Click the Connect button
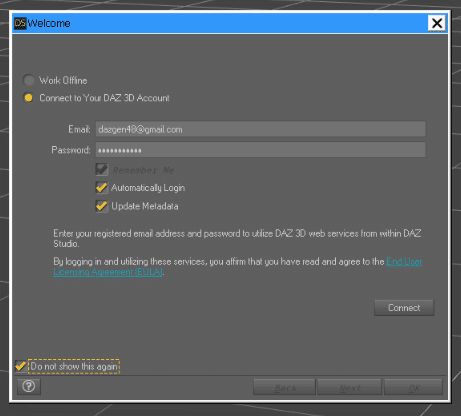The image size is (461, 416). (x=404, y=308)
